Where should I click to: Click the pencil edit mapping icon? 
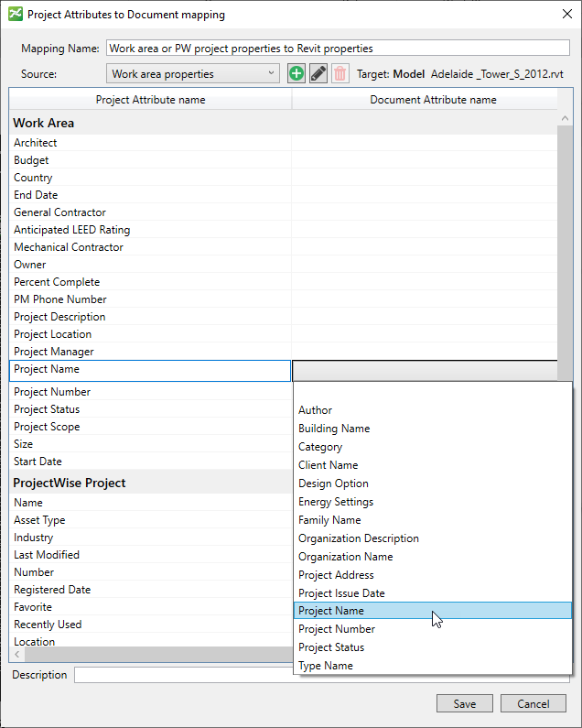click(x=318, y=74)
